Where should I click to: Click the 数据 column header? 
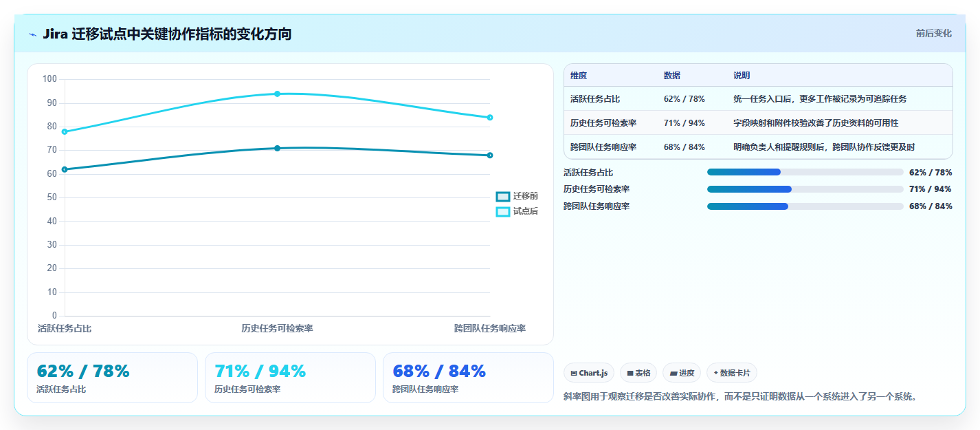(x=672, y=76)
